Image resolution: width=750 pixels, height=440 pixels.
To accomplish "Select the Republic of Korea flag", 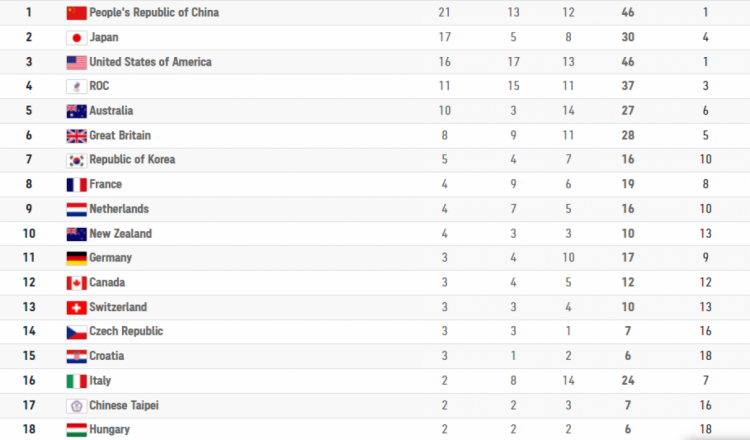I will (x=77, y=160).
